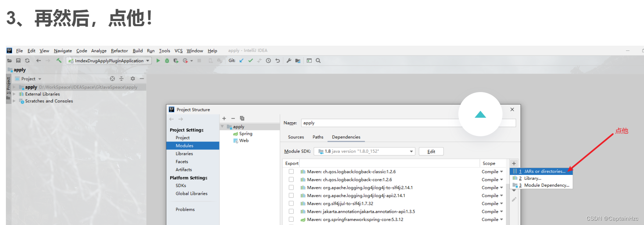Image resolution: width=644 pixels, height=225 pixels.
Task: Select JARs or directories menu item
Action: (x=541, y=171)
